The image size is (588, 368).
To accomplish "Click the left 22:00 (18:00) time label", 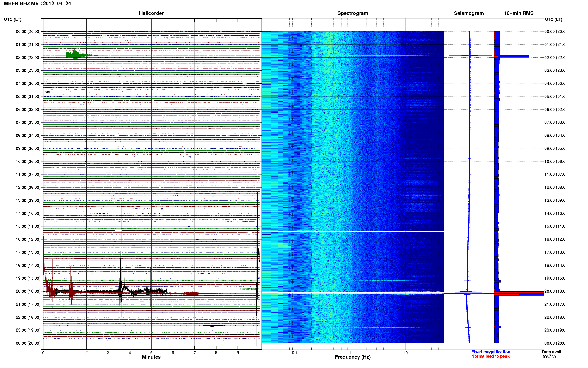I will [28, 317].
